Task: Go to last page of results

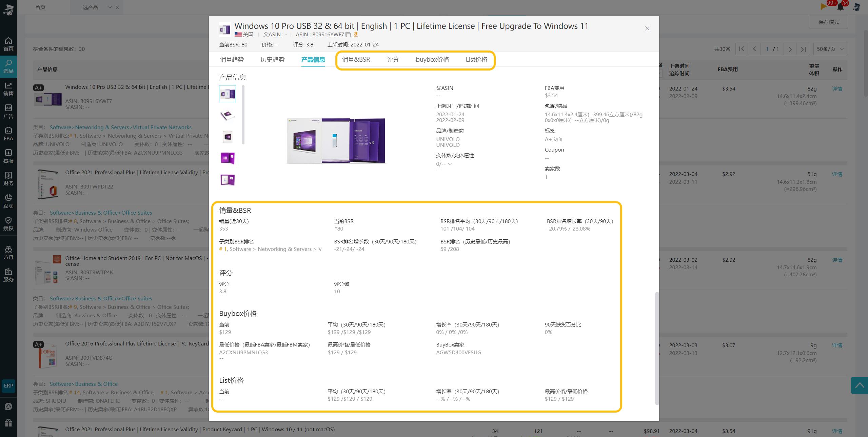Action: coord(803,49)
